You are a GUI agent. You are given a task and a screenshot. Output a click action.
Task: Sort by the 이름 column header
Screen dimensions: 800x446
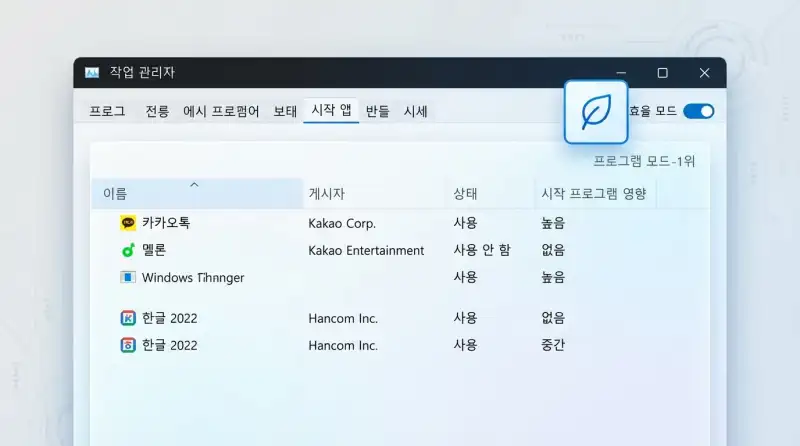pos(116,194)
